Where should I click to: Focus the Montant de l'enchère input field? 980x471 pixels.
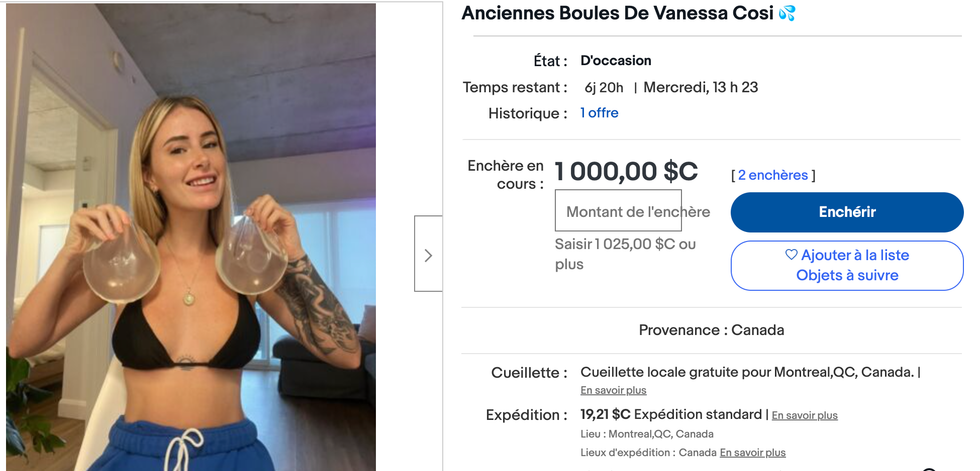618,212
